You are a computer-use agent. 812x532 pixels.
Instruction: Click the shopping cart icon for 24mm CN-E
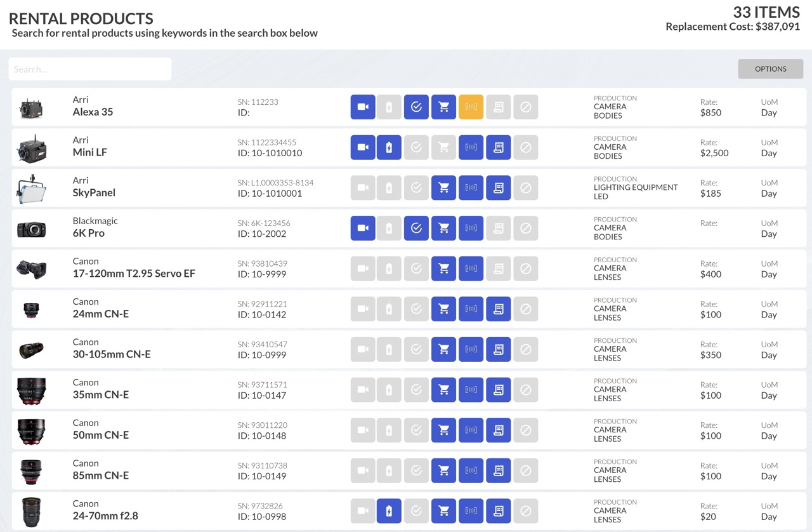click(444, 309)
